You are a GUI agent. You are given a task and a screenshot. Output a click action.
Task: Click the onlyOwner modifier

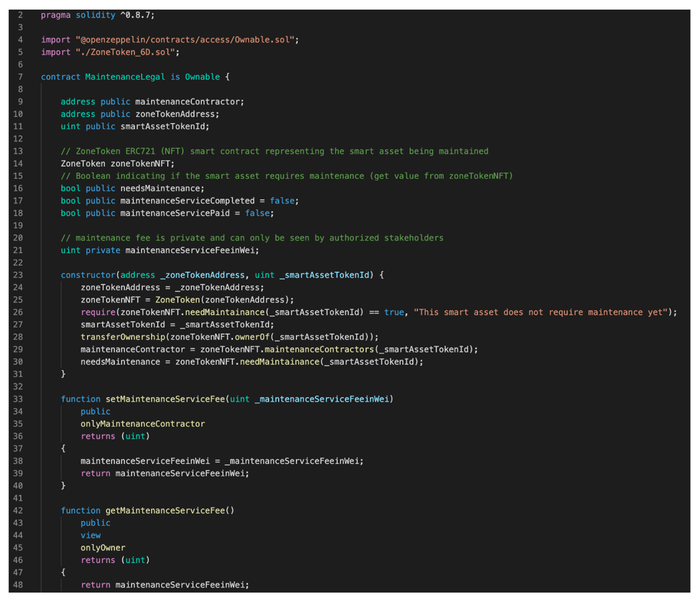103,548
